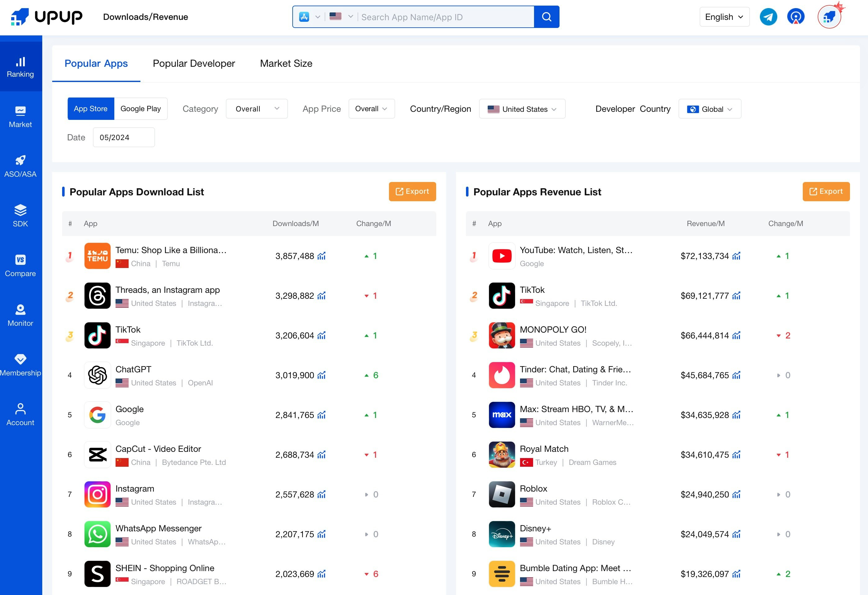The height and width of the screenshot is (595, 868).
Task: Open the Market sidebar section
Action: click(x=21, y=117)
